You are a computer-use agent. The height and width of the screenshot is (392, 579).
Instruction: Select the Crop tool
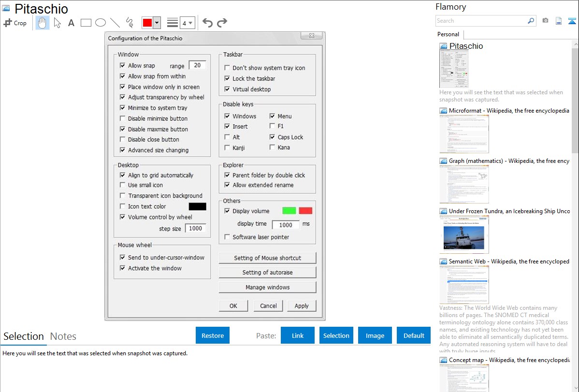(15, 23)
